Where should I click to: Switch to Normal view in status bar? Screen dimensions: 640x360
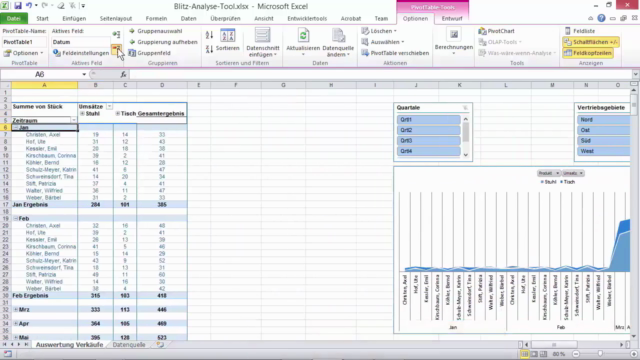[x=524, y=354]
